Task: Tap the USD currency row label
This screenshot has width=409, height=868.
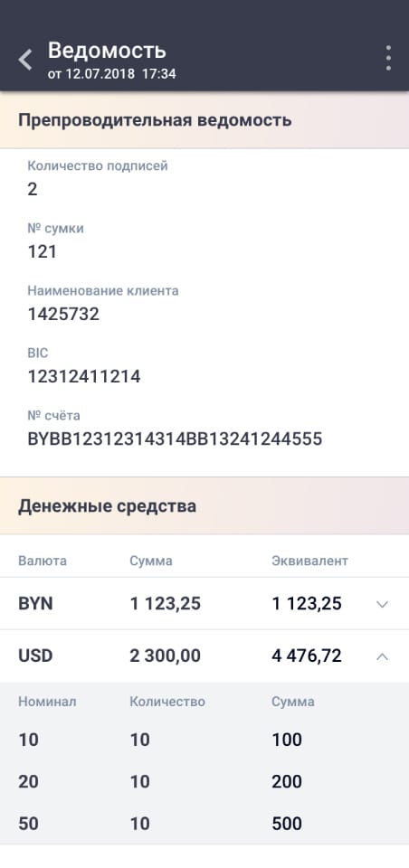Action: pos(35,656)
